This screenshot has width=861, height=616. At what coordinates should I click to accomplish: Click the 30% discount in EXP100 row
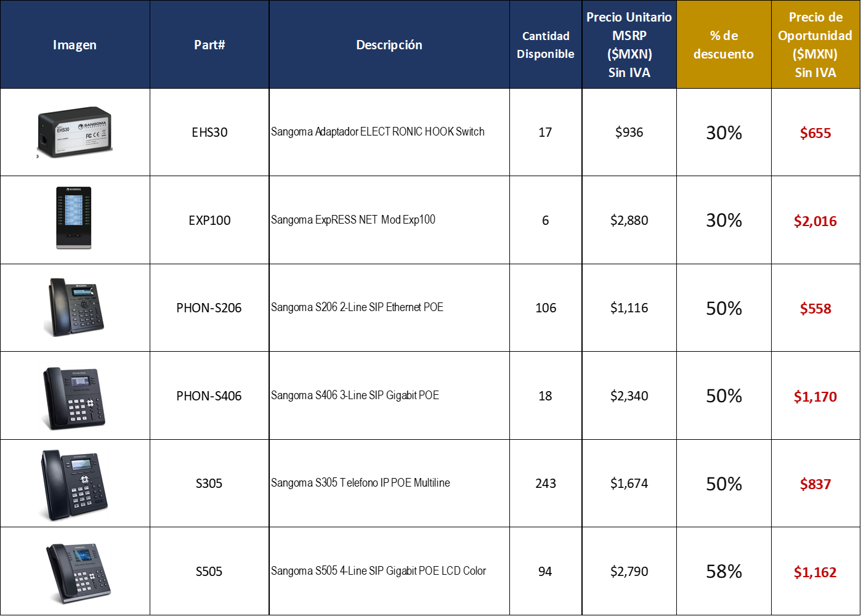[724, 221]
